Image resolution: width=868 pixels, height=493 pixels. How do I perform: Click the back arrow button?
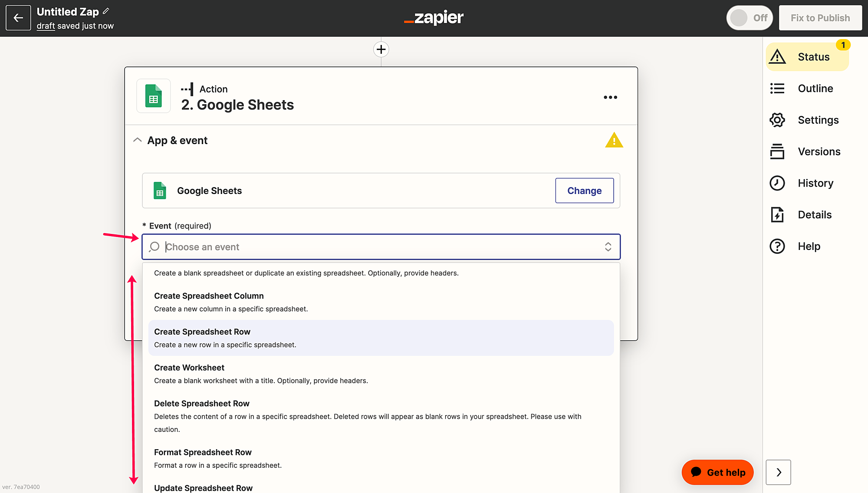(18, 18)
